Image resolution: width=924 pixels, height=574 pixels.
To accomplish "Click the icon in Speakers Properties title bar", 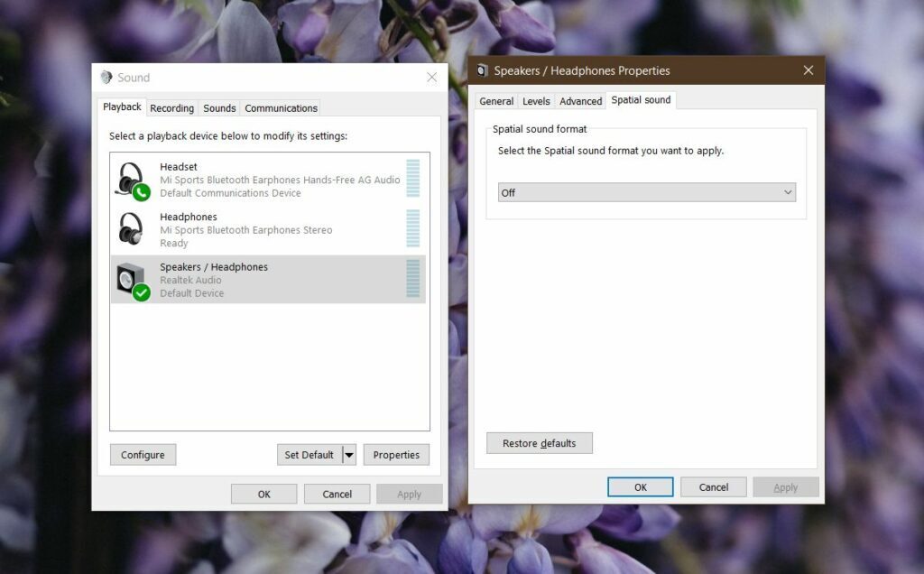I will pyautogui.click(x=481, y=69).
